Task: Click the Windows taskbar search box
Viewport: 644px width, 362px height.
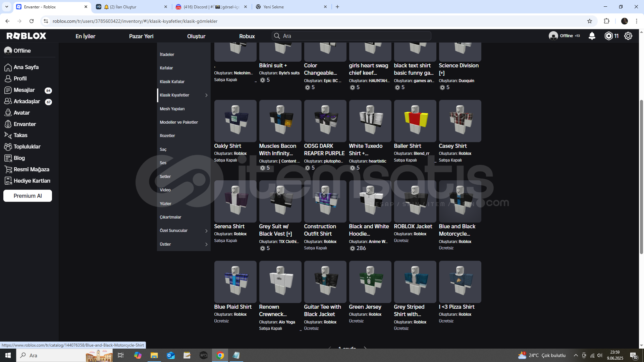Action: click(x=64, y=355)
